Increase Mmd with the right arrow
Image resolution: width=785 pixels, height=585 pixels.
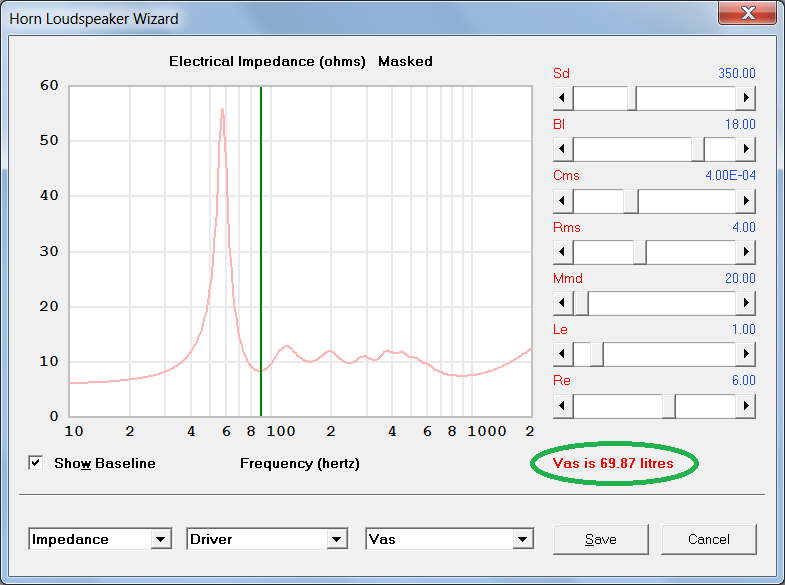pos(745,303)
